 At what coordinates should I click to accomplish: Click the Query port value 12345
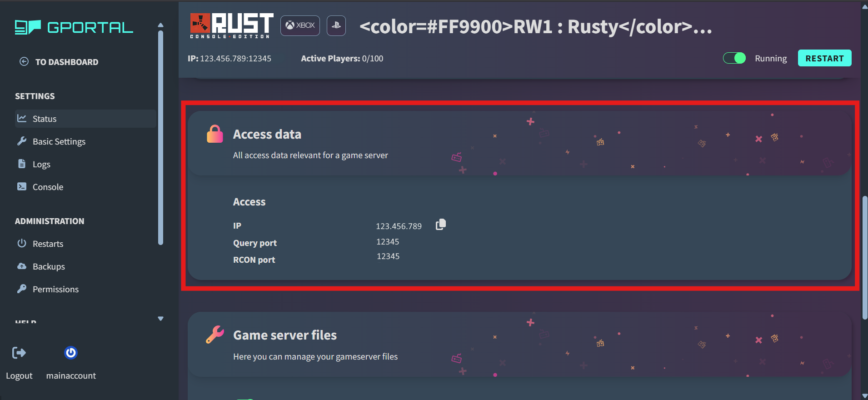[388, 242]
